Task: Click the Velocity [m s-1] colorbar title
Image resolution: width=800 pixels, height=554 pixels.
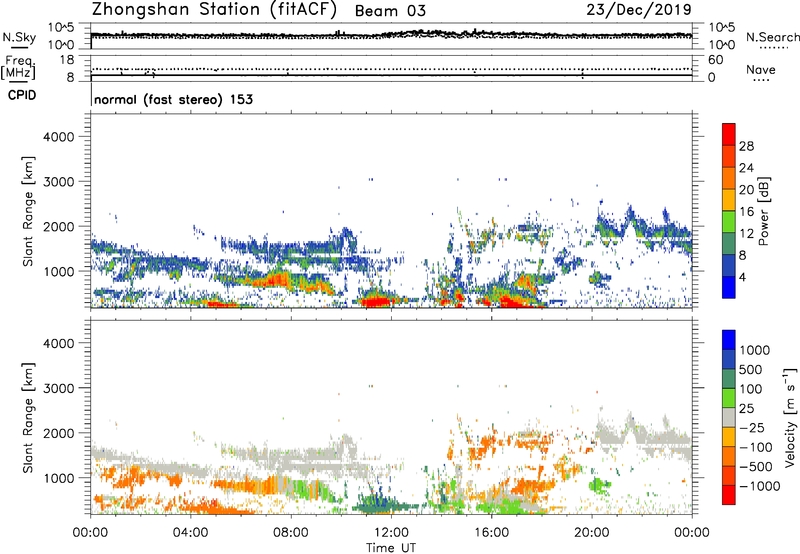Action: click(x=790, y=417)
